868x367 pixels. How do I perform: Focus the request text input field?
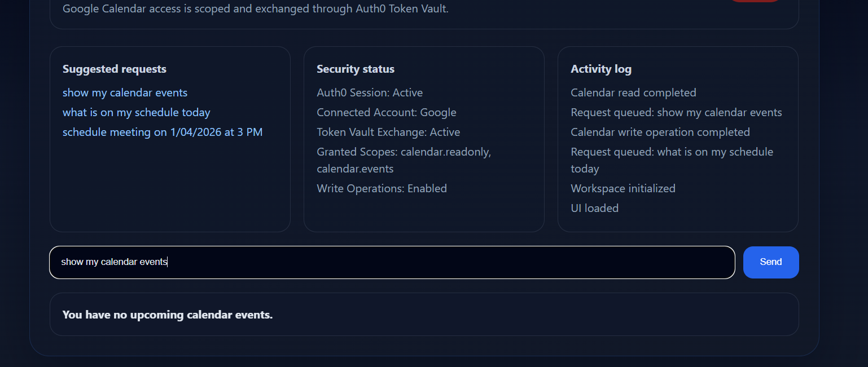pos(392,262)
